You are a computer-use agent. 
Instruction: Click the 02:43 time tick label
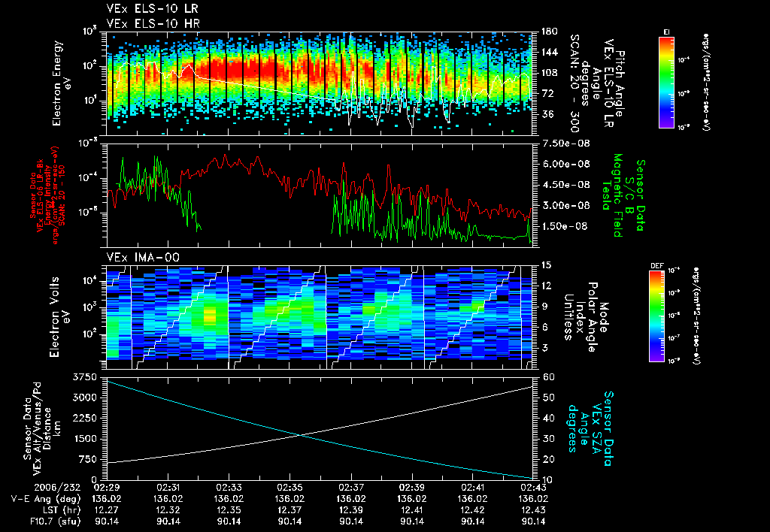click(x=534, y=488)
